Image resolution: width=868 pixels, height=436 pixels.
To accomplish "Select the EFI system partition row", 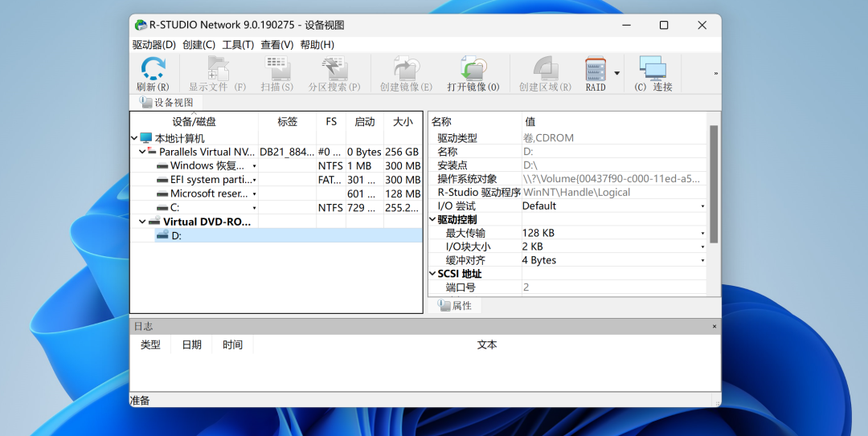I will [276, 179].
